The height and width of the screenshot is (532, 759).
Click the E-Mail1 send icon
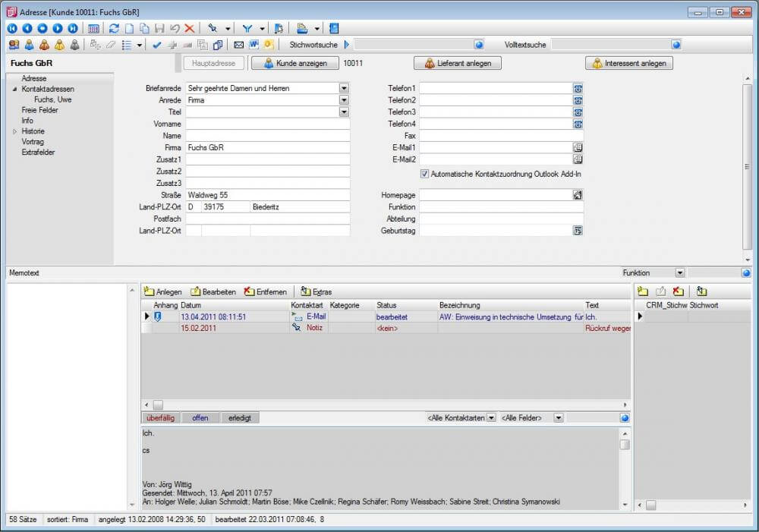578,148
